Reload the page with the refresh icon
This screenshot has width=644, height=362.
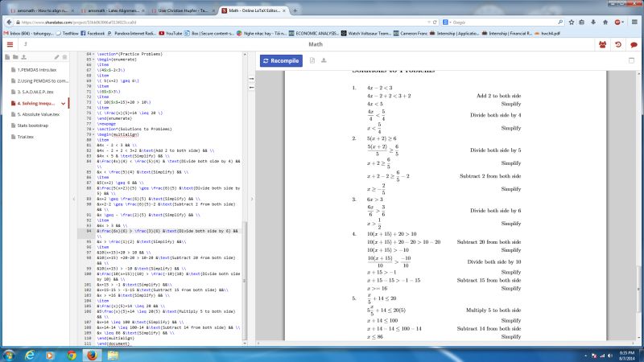[x=435, y=23]
